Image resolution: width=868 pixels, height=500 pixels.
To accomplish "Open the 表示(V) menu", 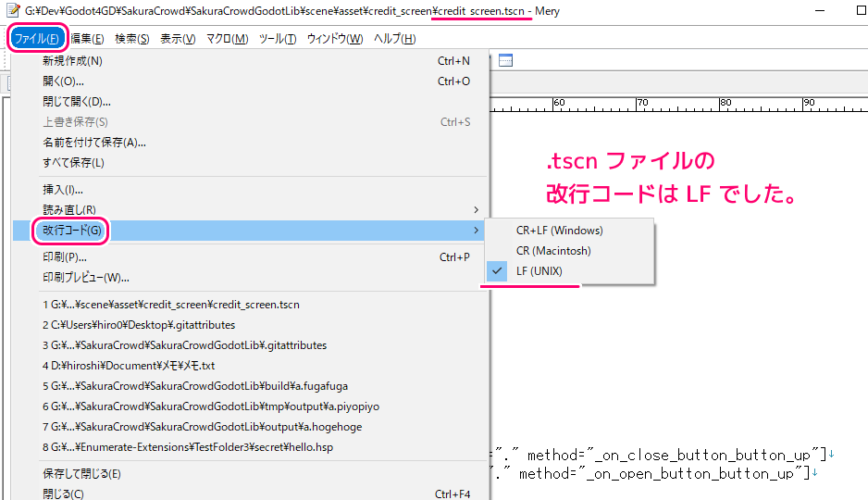I will 178,39.
